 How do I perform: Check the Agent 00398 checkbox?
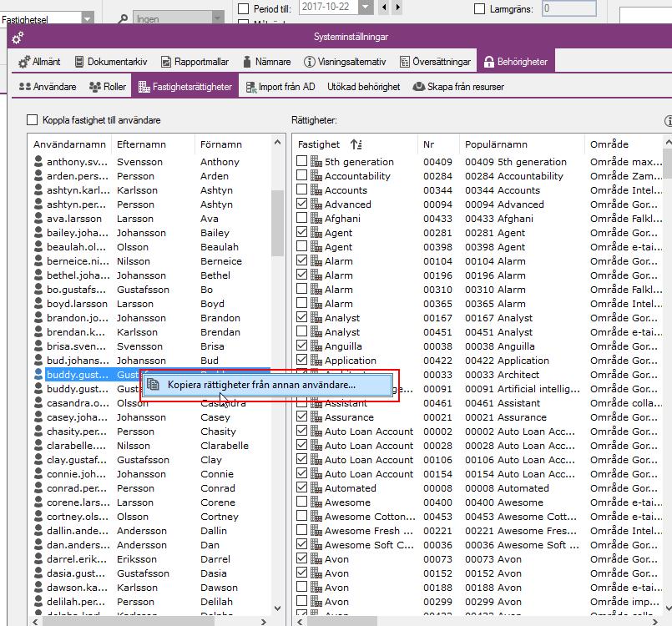pos(301,246)
